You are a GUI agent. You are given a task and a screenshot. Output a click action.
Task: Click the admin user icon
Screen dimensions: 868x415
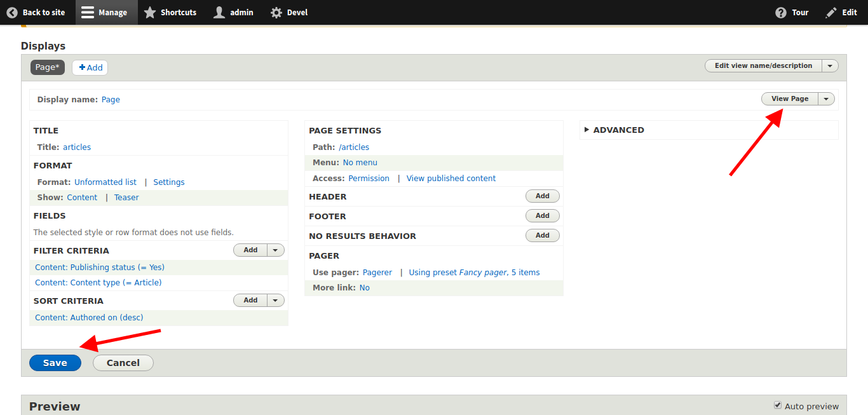pyautogui.click(x=217, y=12)
